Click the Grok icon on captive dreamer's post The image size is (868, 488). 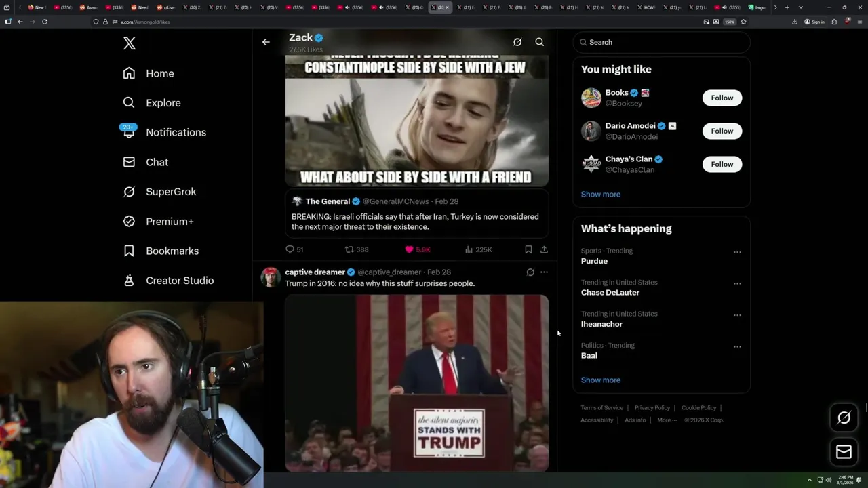coord(530,272)
